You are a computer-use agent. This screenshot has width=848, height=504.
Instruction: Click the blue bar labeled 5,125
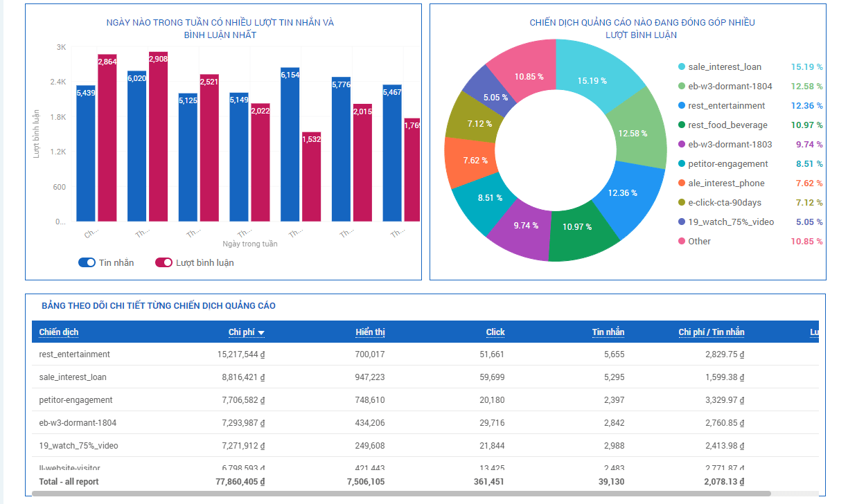click(x=188, y=157)
